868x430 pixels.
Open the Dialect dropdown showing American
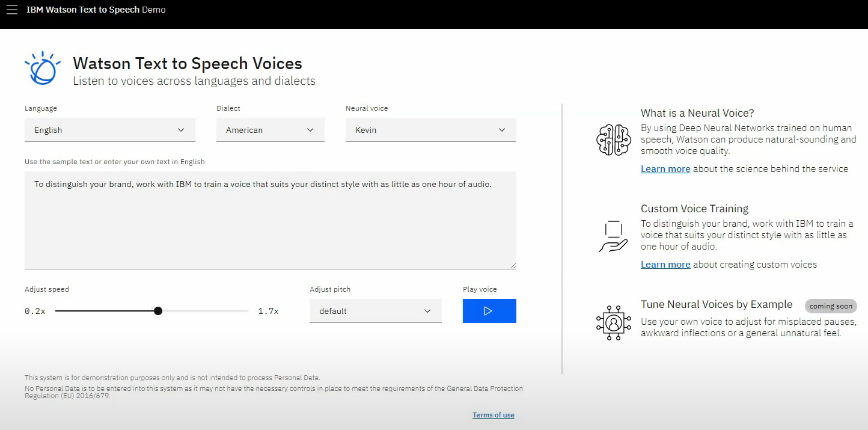click(270, 130)
